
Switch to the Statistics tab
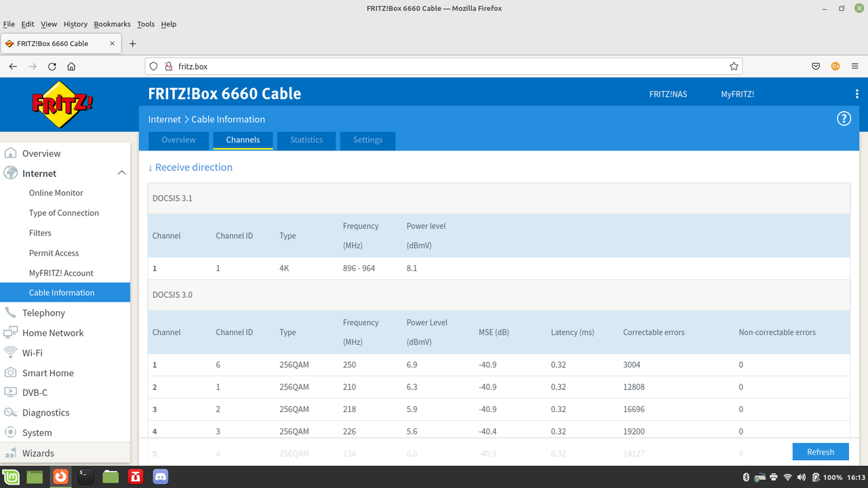tap(307, 140)
